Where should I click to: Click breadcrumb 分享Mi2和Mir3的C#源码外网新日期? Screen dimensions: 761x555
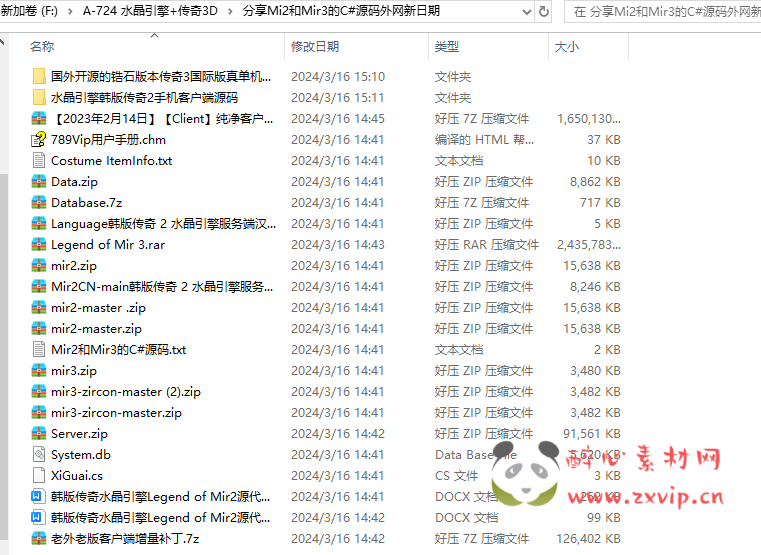point(341,11)
